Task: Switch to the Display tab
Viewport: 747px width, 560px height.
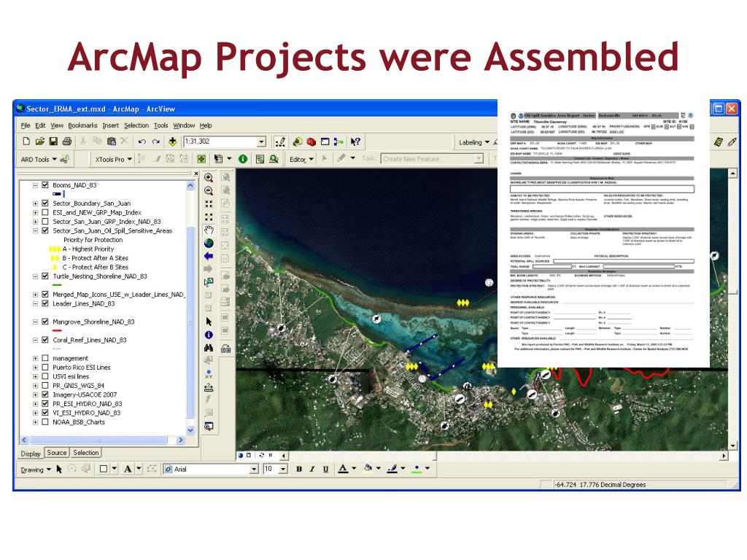Action: pos(31,454)
